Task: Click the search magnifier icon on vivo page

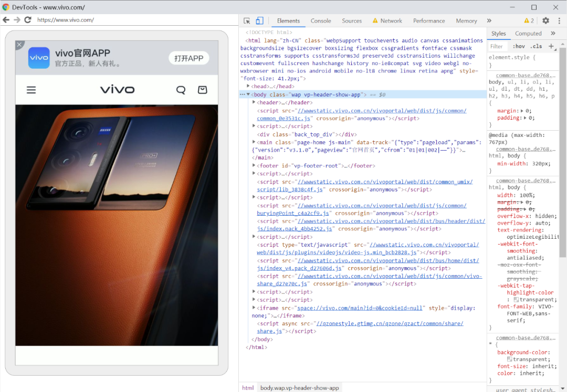Action: [x=181, y=90]
